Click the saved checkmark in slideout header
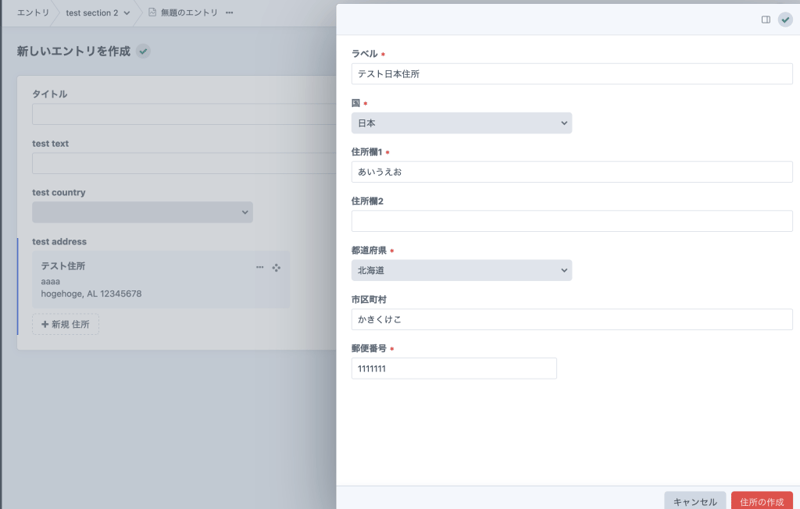 pyautogui.click(x=785, y=19)
